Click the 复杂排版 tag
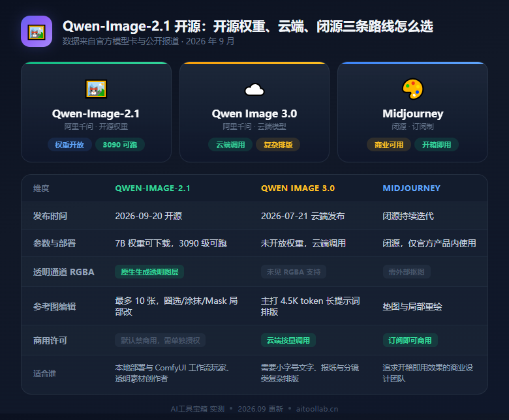The width and height of the screenshot is (509, 420). click(x=278, y=145)
